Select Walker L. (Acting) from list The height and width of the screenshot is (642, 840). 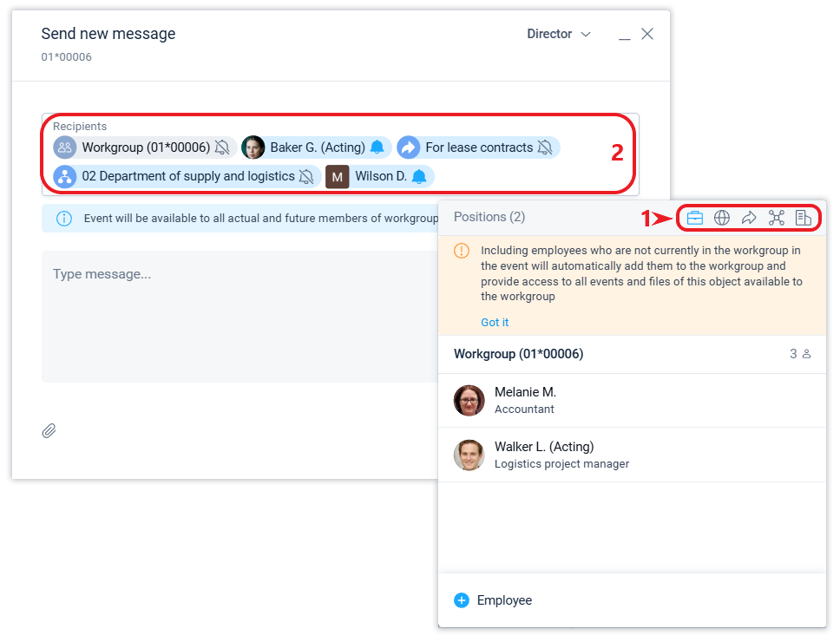click(x=544, y=455)
